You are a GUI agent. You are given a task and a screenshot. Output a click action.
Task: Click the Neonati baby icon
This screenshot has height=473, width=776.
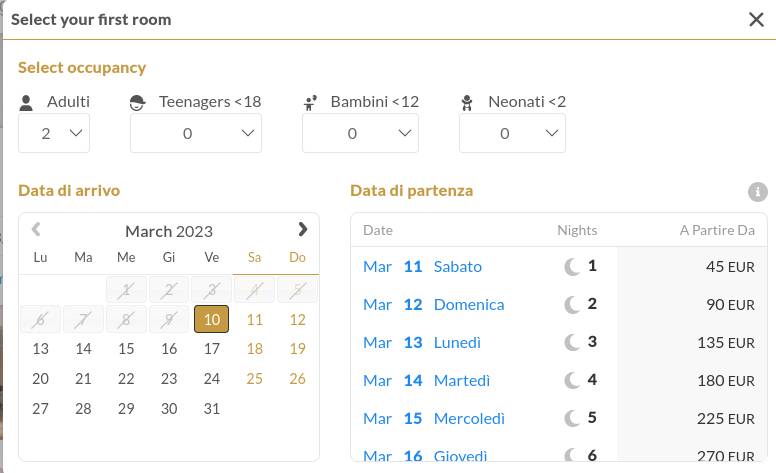(x=467, y=103)
